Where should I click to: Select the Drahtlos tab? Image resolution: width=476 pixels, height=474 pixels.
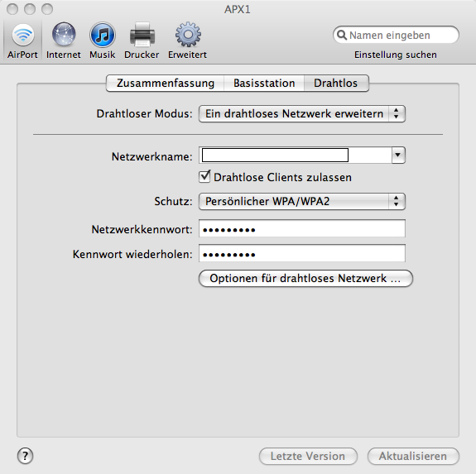(336, 83)
